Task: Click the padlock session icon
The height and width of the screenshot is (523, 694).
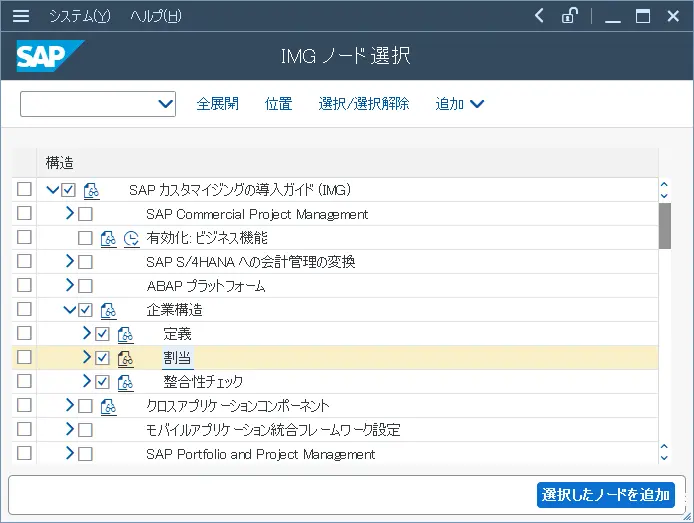Action: (569, 16)
